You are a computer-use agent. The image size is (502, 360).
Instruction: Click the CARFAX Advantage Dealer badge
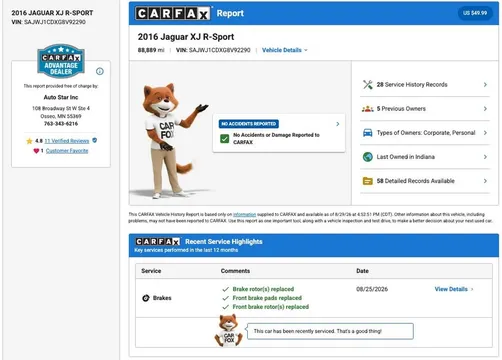tap(61, 61)
